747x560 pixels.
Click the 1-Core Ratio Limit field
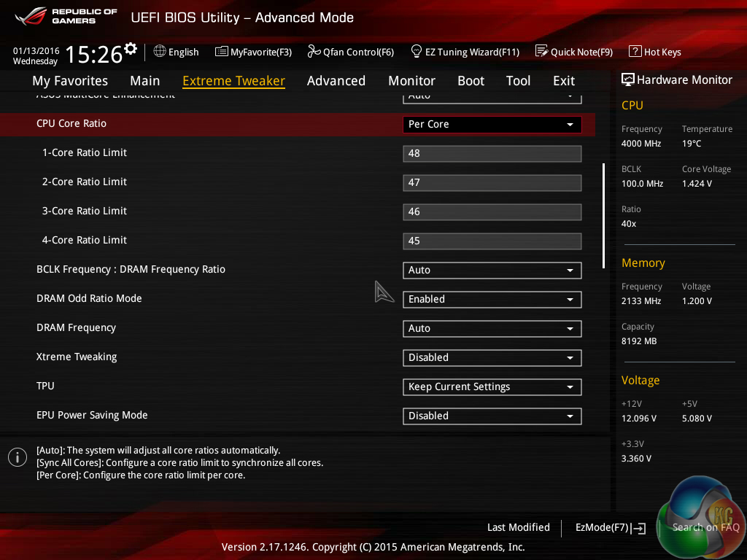[492, 153]
